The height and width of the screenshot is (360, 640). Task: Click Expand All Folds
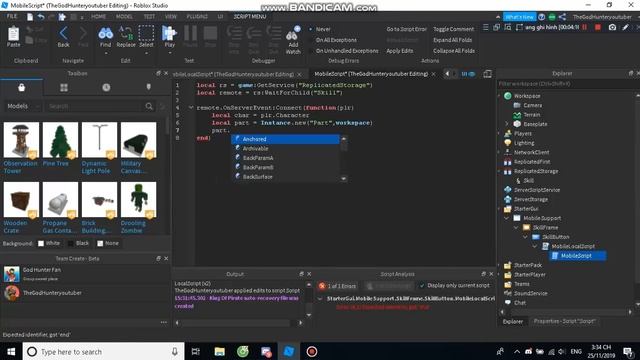(x=452, y=40)
